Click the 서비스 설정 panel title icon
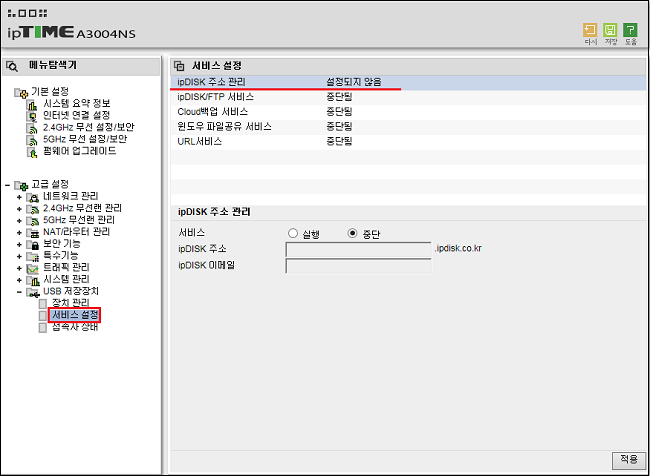Image resolution: width=650 pixels, height=476 pixels. pos(179,66)
